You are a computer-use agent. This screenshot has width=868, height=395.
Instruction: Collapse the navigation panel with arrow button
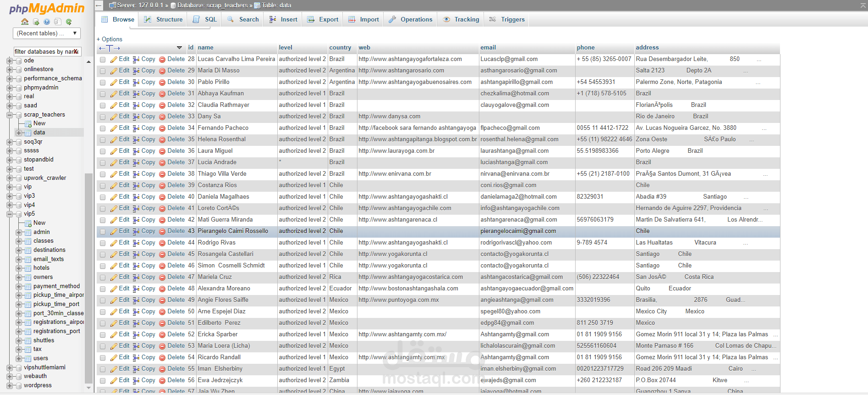tap(99, 6)
